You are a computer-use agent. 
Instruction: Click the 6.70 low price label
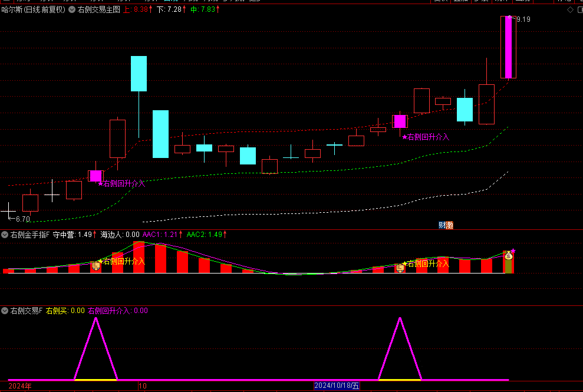(x=22, y=219)
